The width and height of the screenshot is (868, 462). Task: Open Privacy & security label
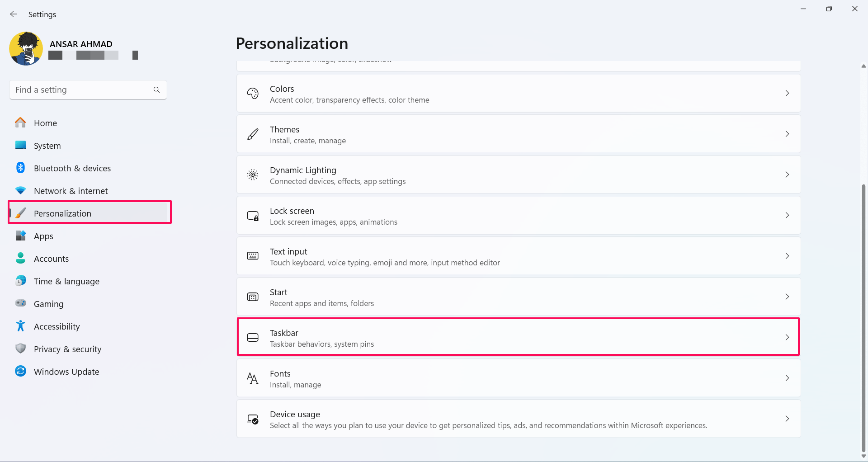(67, 349)
